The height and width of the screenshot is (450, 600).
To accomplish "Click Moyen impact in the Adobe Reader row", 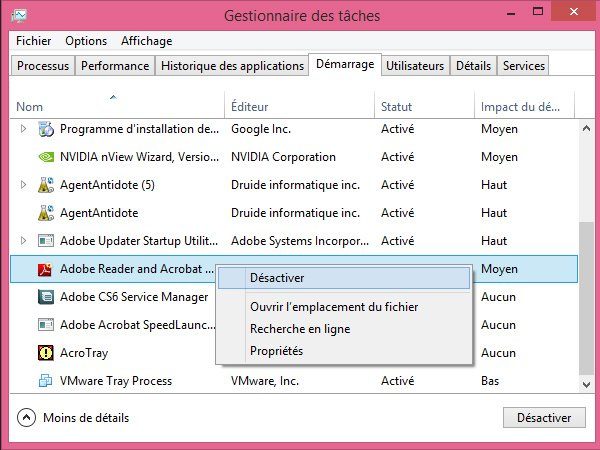I will [x=499, y=269].
